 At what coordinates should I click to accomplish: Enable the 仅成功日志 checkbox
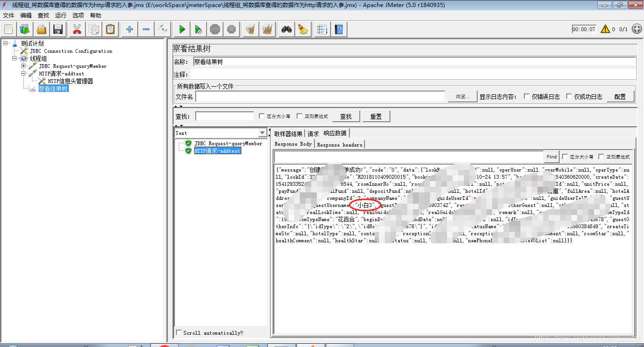click(569, 97)
